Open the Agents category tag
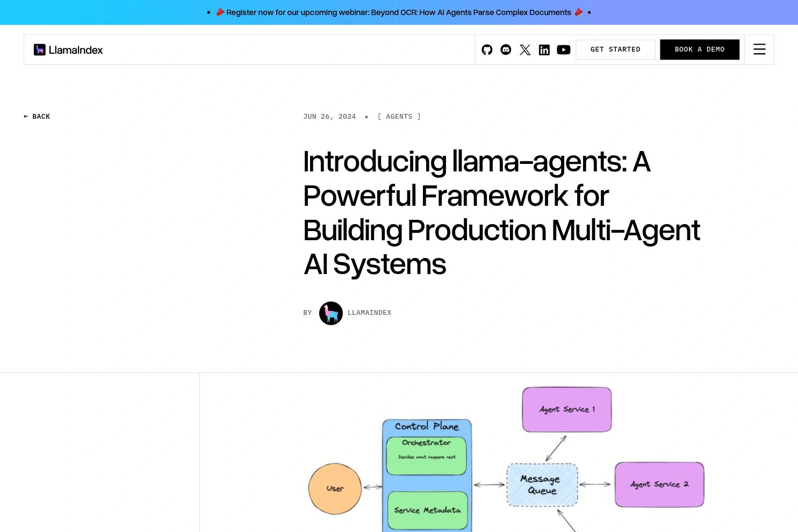Screen dimensions: 798x532 (399, 117)
